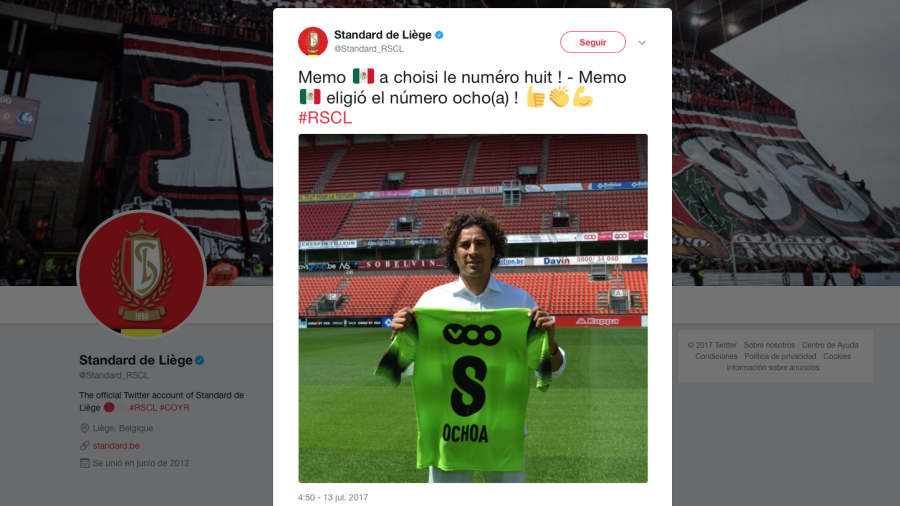This screenshot has height=506, width=900.
Task: Click the Standard de Liège avatar in tweet
Action: click(313, 41)
